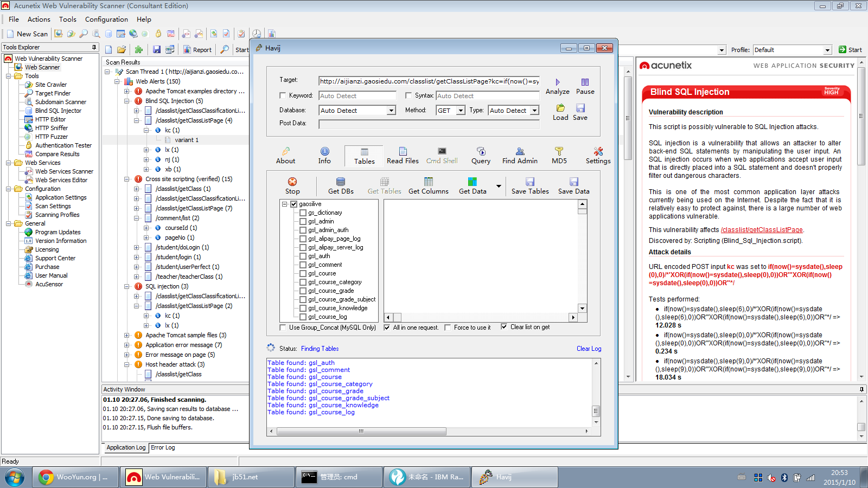This screenshot has width=868, height=488.
Task: Open HTTP Sniffer in Tools Explorer
Action: tap(52, 128)
